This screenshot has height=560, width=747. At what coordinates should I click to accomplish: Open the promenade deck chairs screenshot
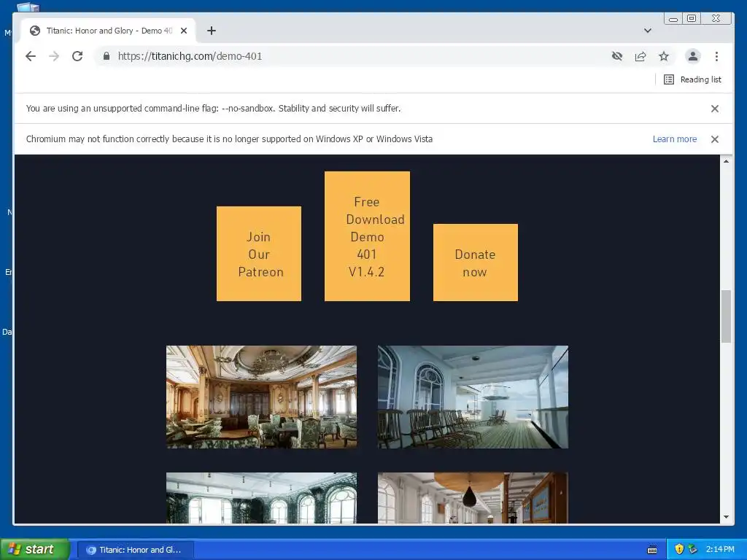[473, 397]
